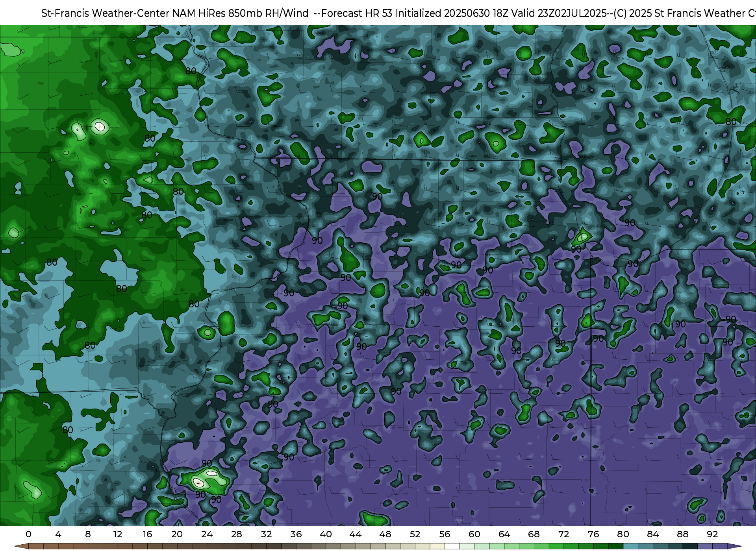Click the colorbar tick label '16'
This screenshot has width=756, height=551.
point(147,534)
